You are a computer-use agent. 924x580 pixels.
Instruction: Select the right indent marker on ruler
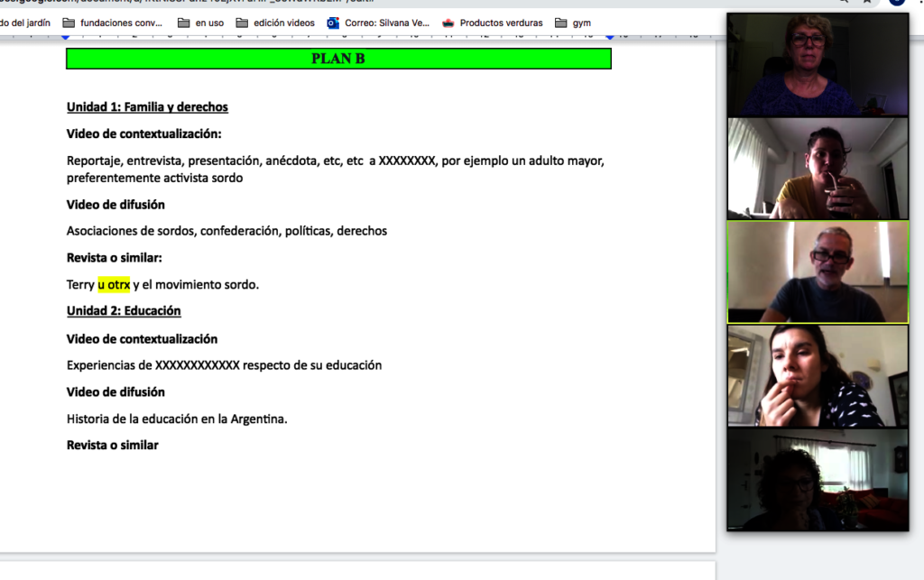pyautogui.click(x=610, y=36)
